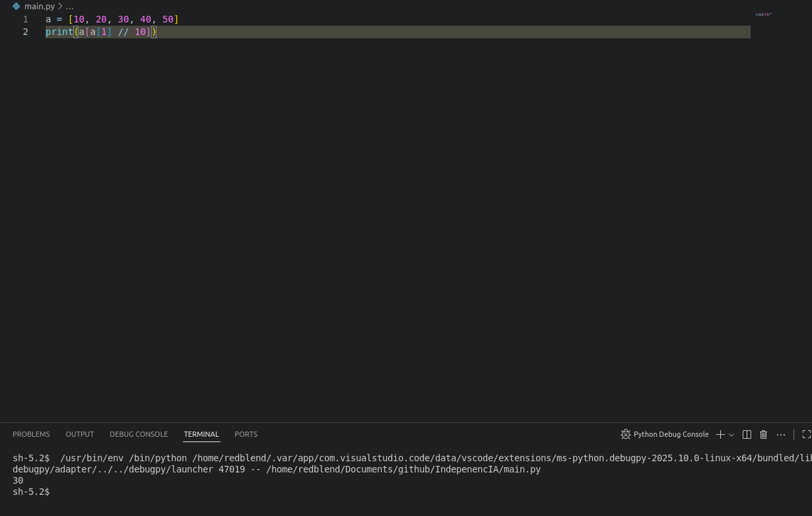Image resolution: width=812 pixels, height=516 pixels.
Task: Select the Python Debug Console terminal label
Action: [x=671, y=434]
